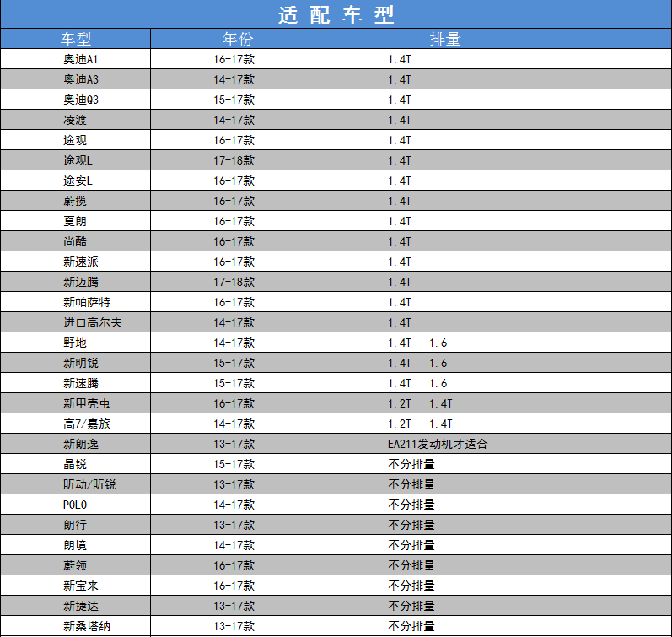Image resolution: width=672 pixels, height=637 pixels.
Task: Select the 车型 column header
Action: point(75,39)
